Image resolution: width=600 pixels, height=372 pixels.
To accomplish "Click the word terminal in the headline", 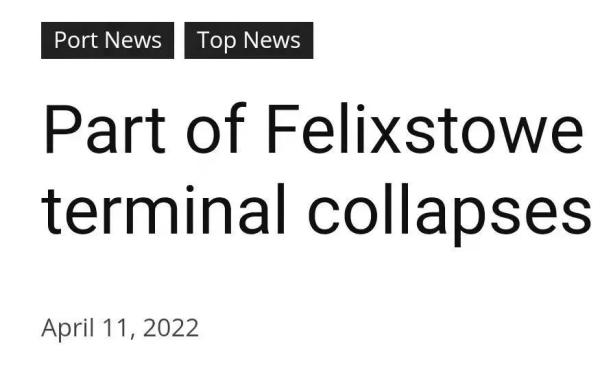I will pos(163,209).
